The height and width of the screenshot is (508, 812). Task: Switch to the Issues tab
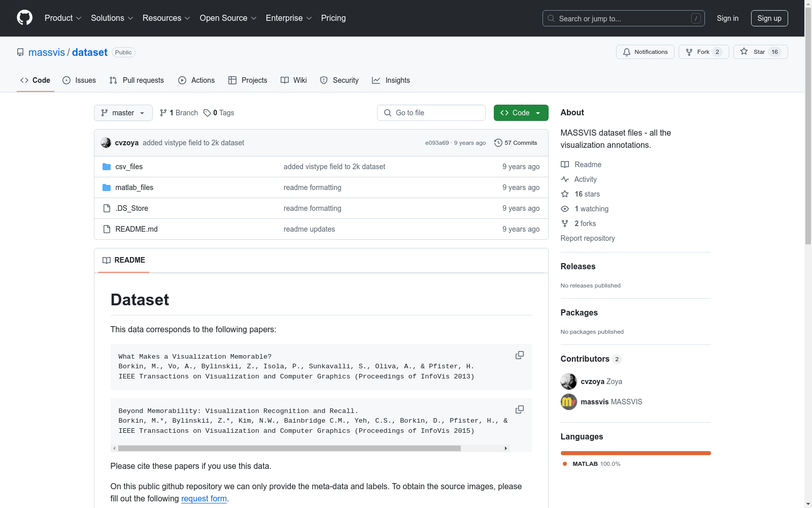click(x=79, y=80)
